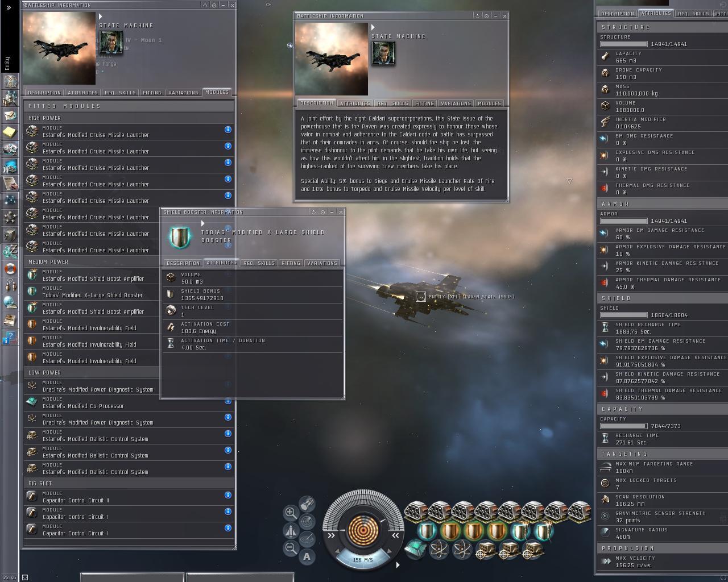Click the pilot portrait in the left Battleship window
Viewport: 728px width, 582px height.
[x=111, y=43]
